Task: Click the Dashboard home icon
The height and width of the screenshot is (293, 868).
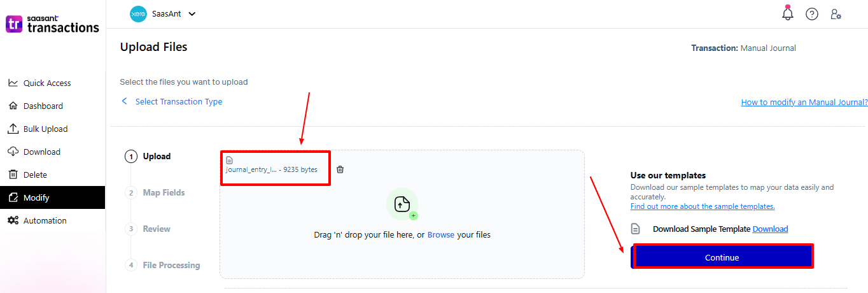Action: tap(13, 106)
